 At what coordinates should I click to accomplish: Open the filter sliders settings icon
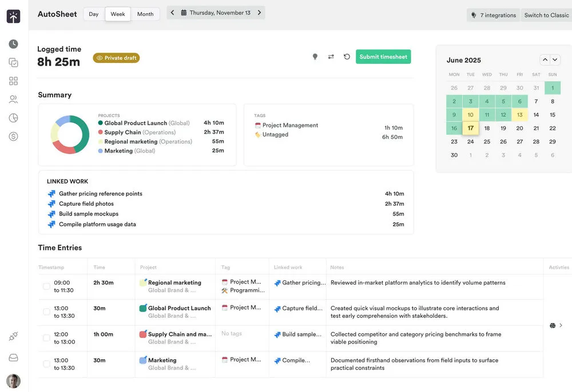(x=331, y=57)
